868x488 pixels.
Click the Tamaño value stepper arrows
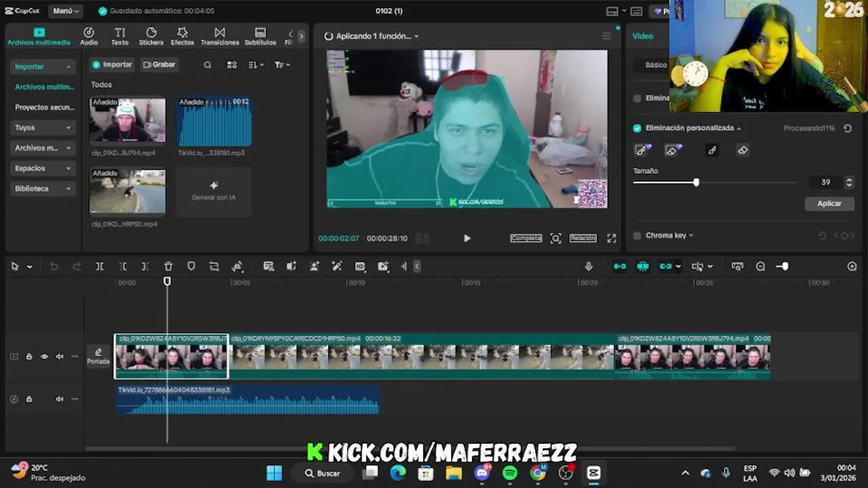pyautogui.click(x=848, y=182)
